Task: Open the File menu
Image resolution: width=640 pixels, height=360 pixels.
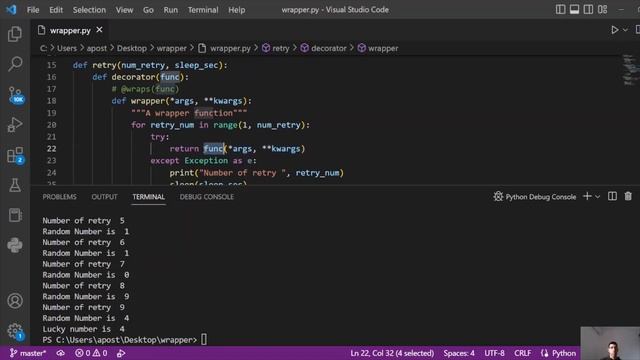Action: click(33, 10)
